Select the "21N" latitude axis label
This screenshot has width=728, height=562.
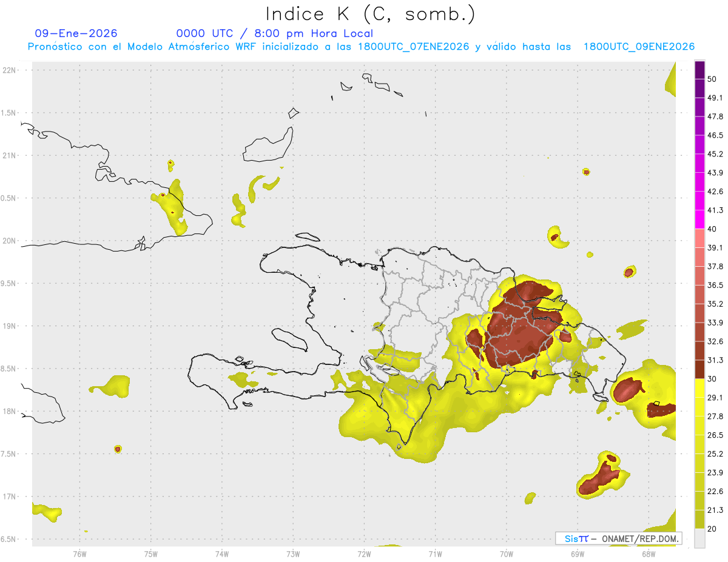pos(10,155)
